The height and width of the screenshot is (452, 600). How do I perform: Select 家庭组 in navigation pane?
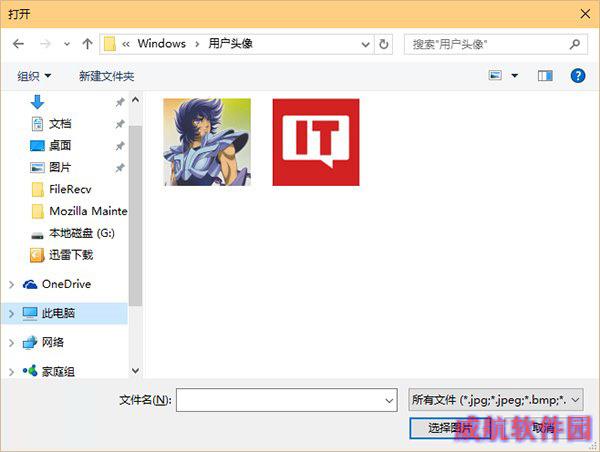pyautogui.click(x=58, y=371)
